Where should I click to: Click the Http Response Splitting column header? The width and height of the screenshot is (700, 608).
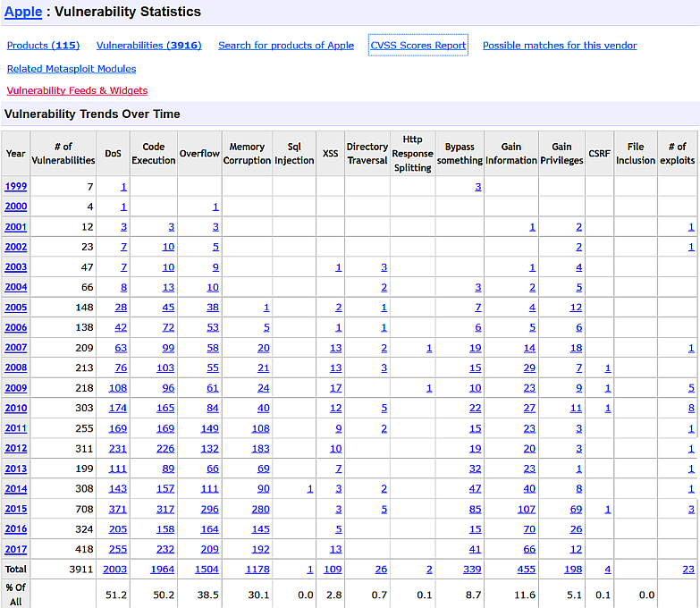[412, 154]
